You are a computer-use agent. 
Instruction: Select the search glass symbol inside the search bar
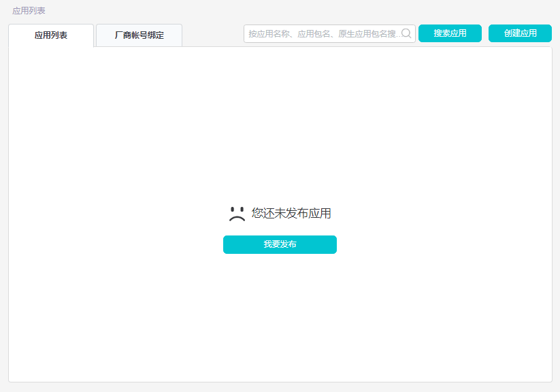(x=406, y=33)
